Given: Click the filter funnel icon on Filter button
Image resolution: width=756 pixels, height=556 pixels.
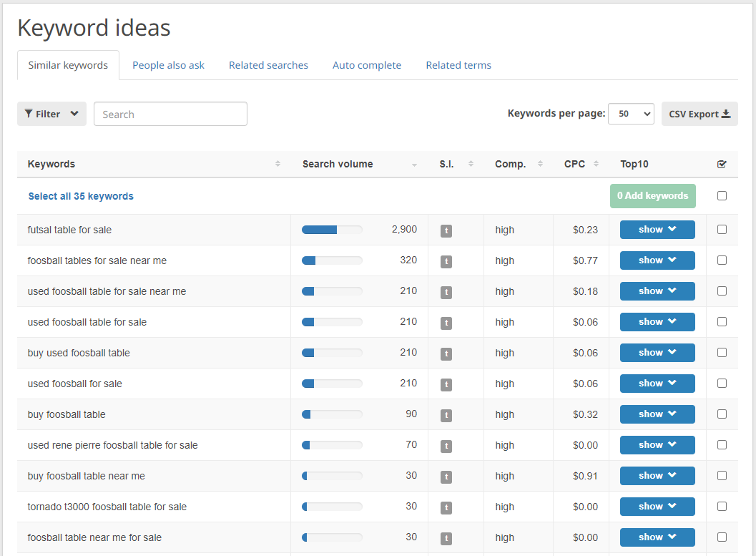Looking at the screenshot, I should point(31,113).
